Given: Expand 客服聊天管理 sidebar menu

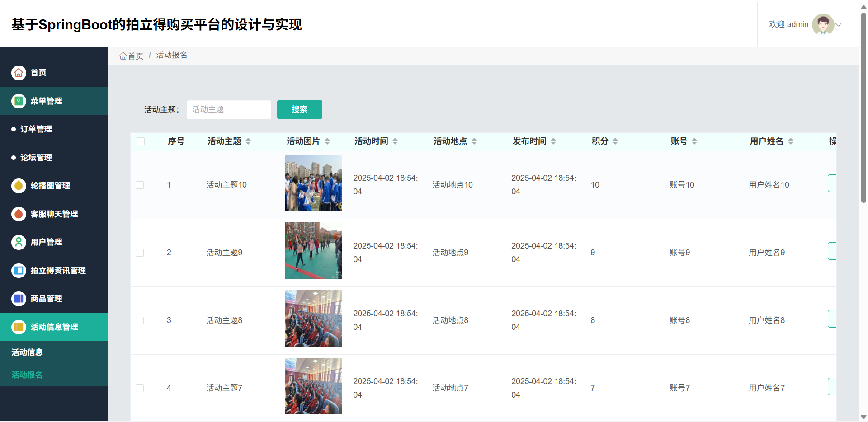Looking at the screenshot, I should click(54, 214).
